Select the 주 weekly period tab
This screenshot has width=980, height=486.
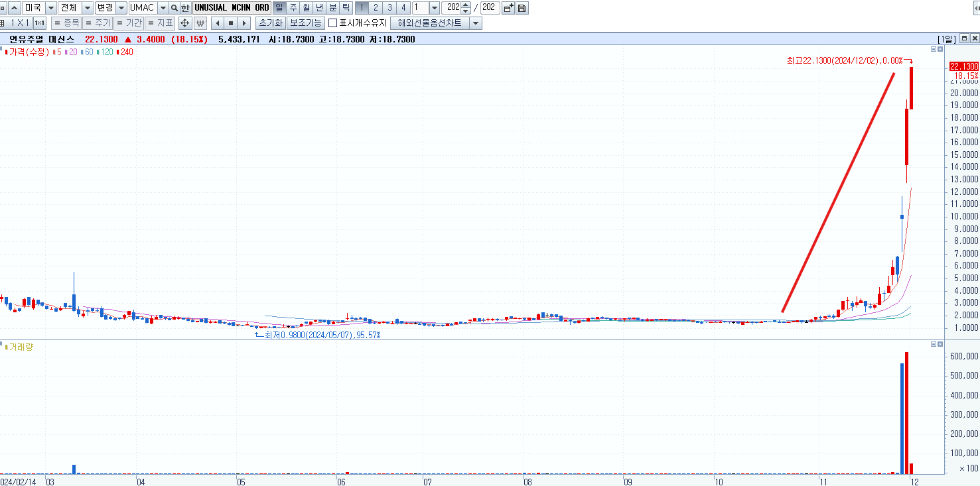[292, 8]
